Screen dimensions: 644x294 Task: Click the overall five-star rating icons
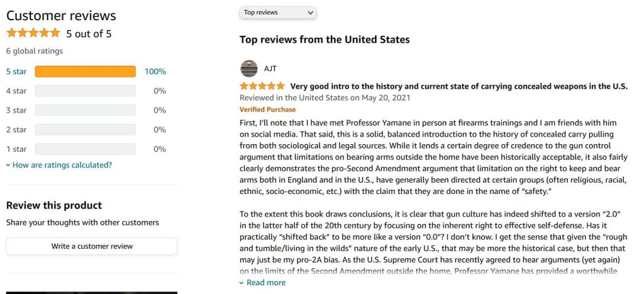tap(33, 33)
